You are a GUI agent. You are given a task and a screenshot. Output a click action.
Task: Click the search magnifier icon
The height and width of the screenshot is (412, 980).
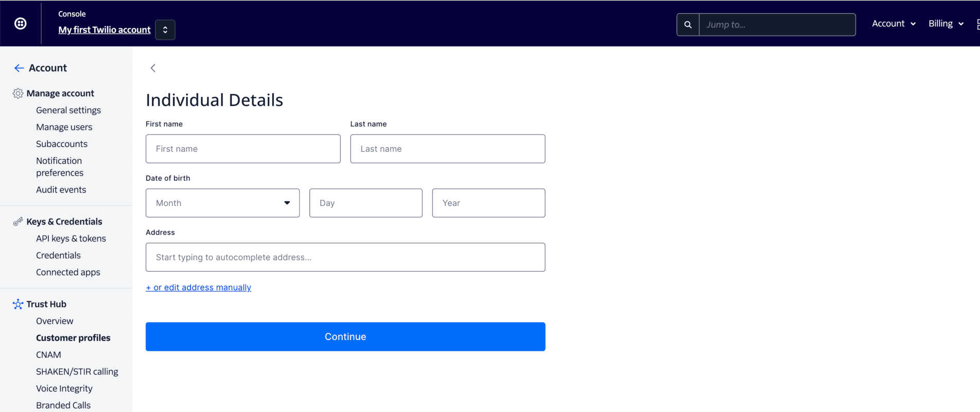(x=688, y=25)
